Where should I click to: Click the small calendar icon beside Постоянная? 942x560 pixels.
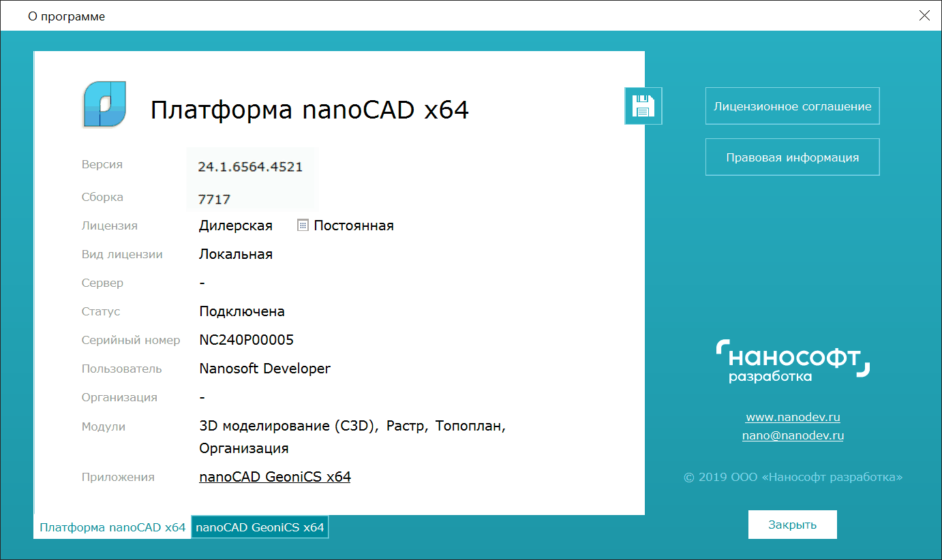pyautogui.click(x=301, y=225)
